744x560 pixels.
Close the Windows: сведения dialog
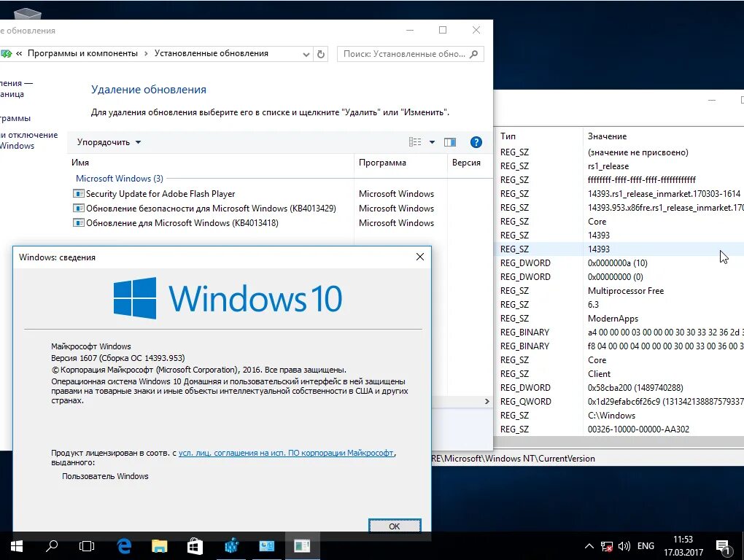420,257
